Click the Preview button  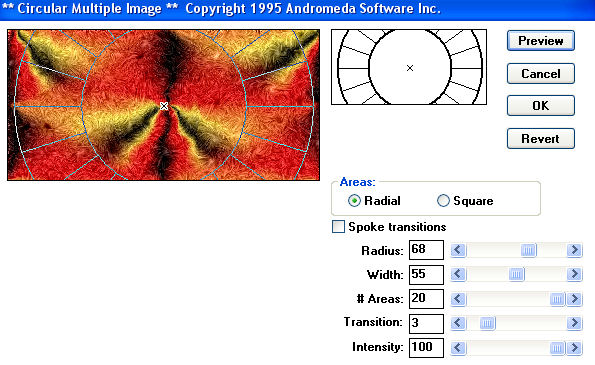[541, 41]
